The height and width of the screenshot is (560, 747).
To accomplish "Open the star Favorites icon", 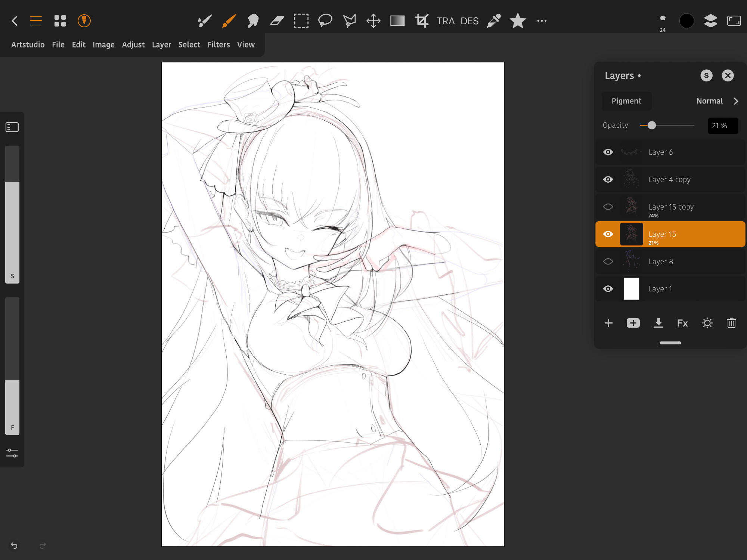I will tap(518, 21).
